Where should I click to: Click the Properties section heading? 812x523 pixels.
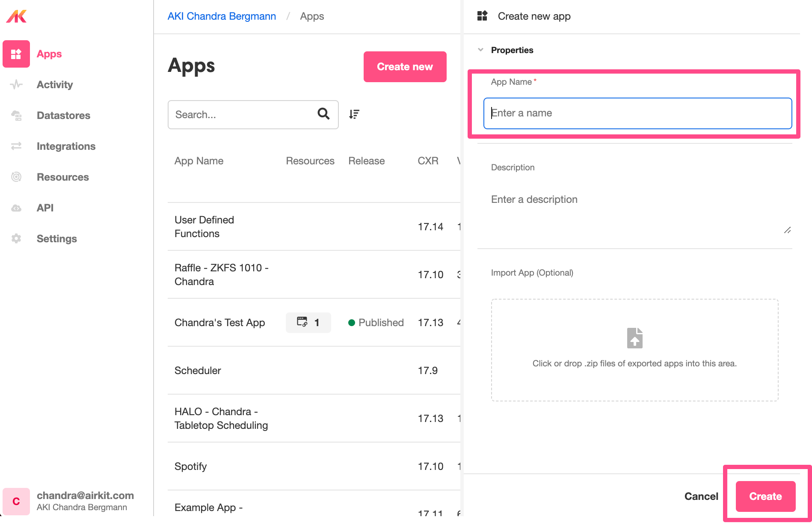click(x=512, y=50)
